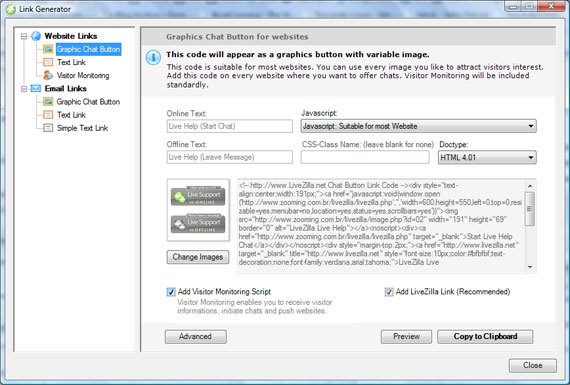Image resolution: width=570 pixels, height=385 pixels.
Task: Click the envelope icon beside Email Links
Action: pos(36,88)
